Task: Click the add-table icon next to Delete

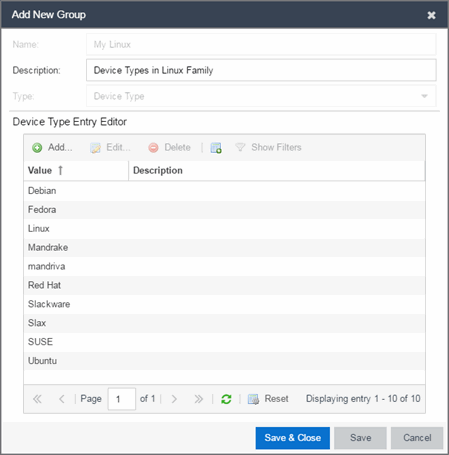Action: [216, 148]
